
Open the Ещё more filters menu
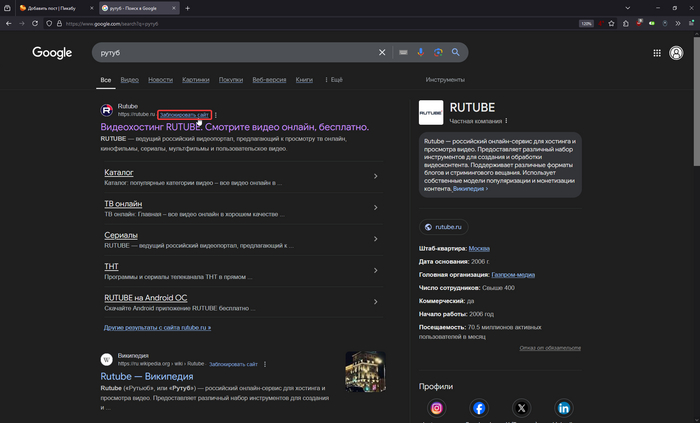click(x=333, y=80)
